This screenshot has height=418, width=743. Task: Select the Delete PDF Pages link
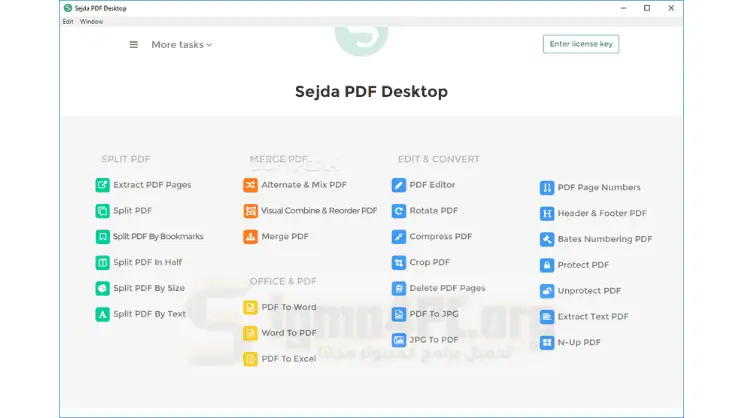tap(447, 288)
